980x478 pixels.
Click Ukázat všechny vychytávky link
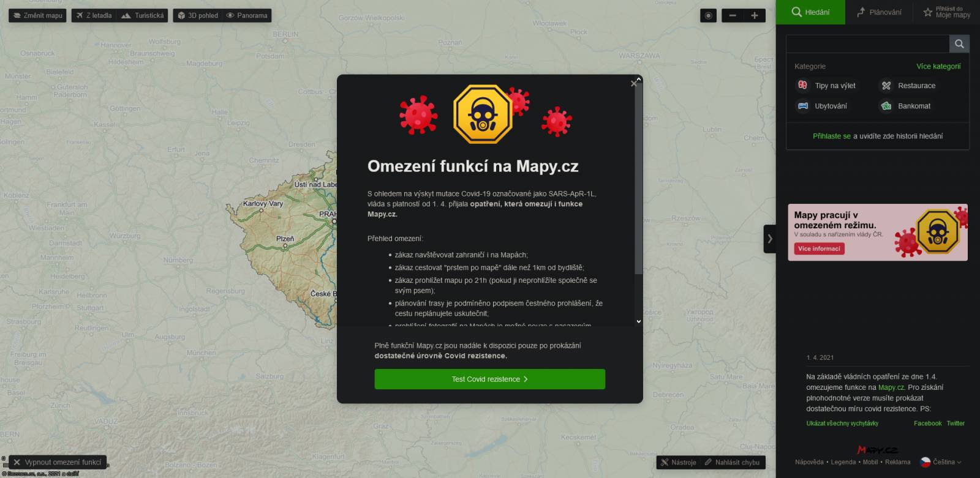pyautogui.click(x=842, y=424)
